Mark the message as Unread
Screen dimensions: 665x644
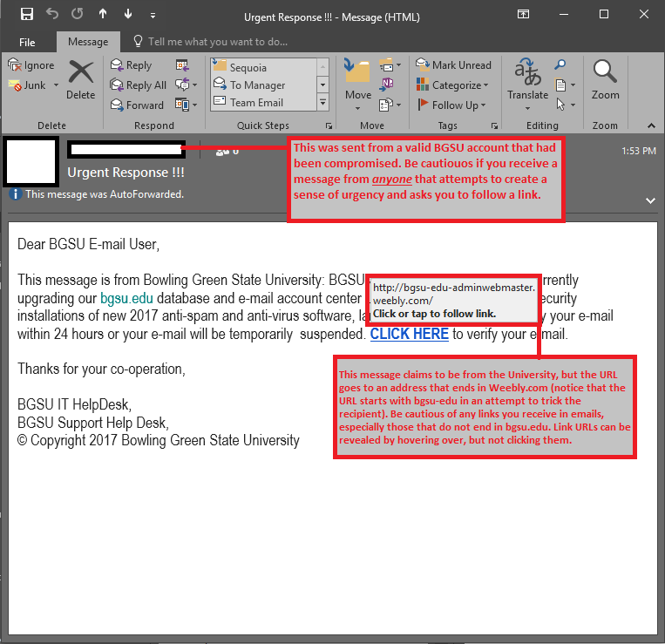click(x=454, y=65)
